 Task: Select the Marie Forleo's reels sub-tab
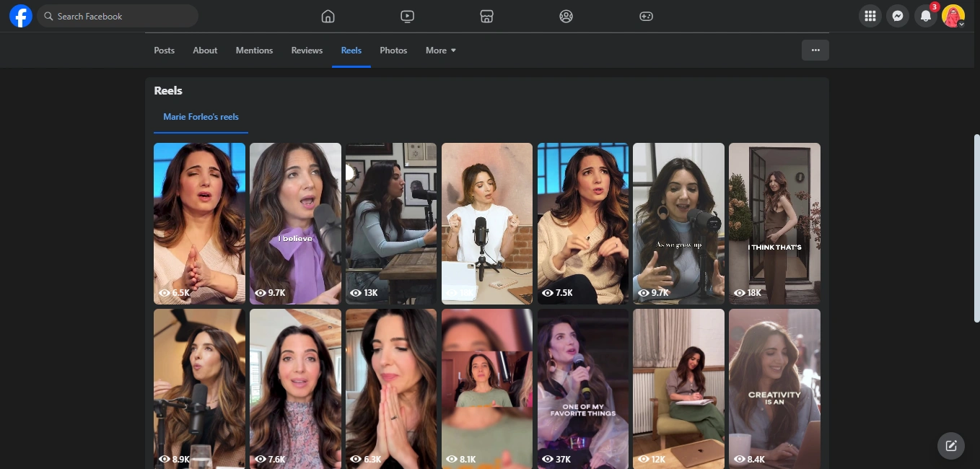pyautogui.click(x=201, y=117)
